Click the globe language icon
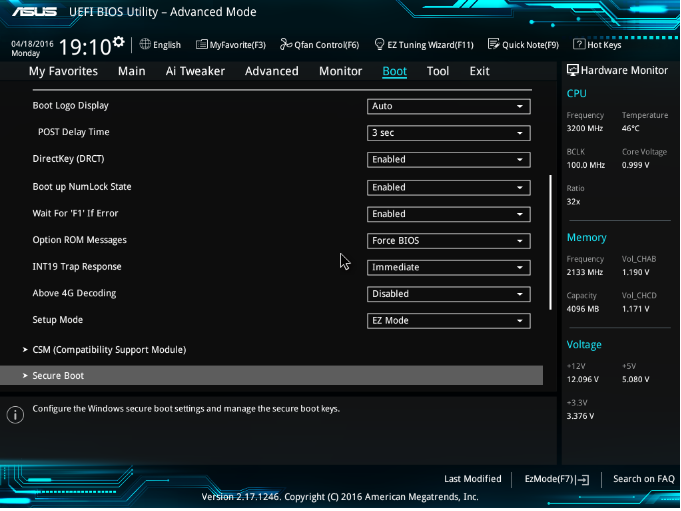 click(x=145, y=44)
